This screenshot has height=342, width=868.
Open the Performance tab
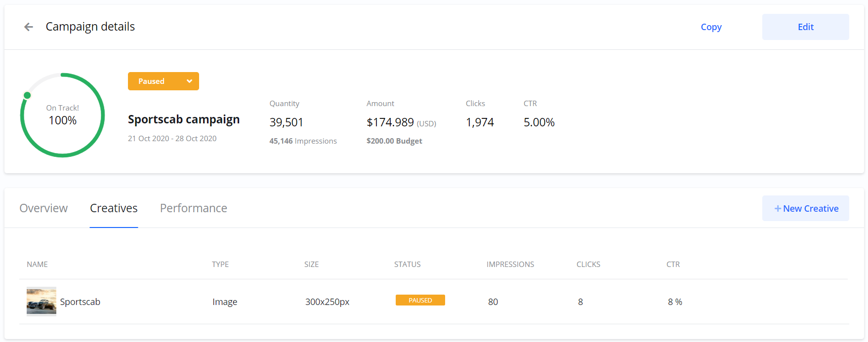[193, 208]
